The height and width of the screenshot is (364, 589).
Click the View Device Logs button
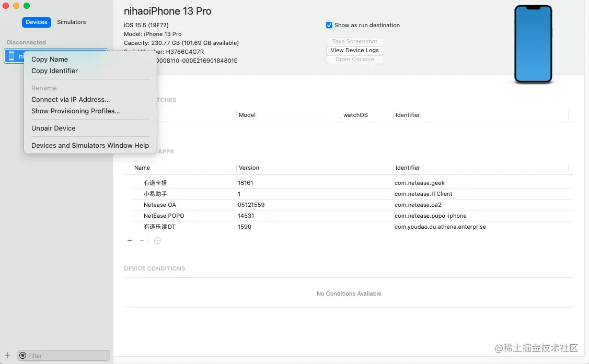pos(354,50)
